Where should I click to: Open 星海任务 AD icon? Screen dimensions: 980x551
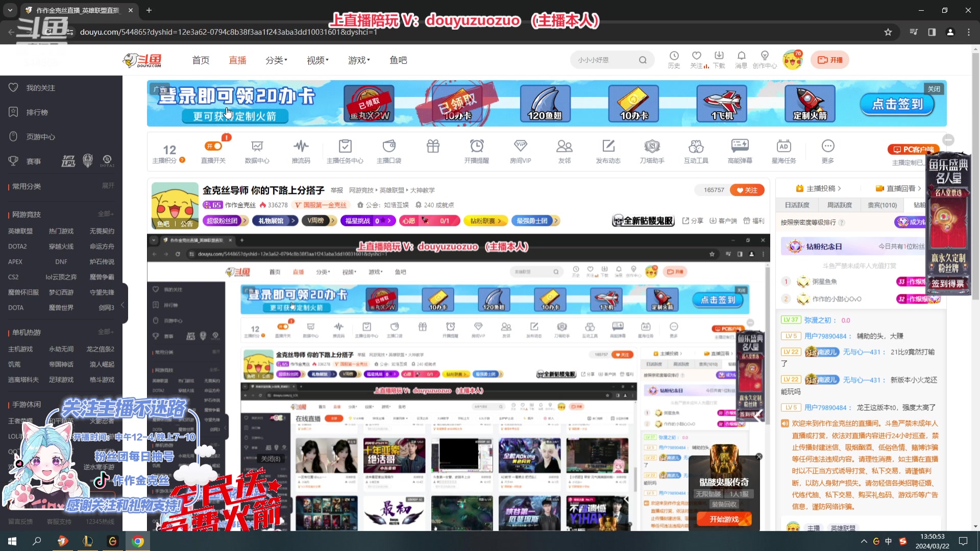coord(784,152)
